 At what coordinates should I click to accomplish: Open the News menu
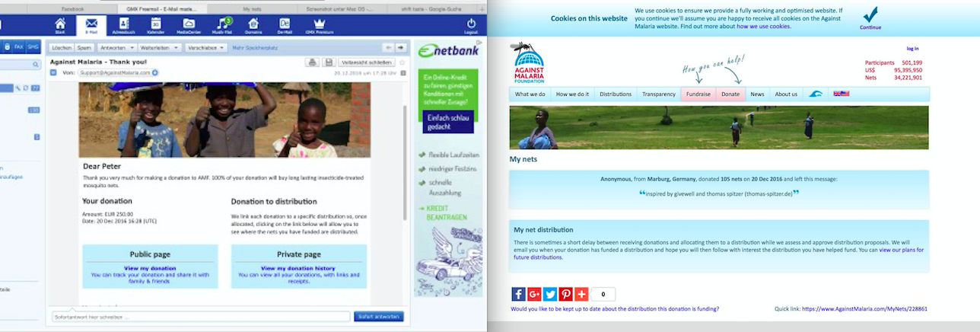point(757,94)
